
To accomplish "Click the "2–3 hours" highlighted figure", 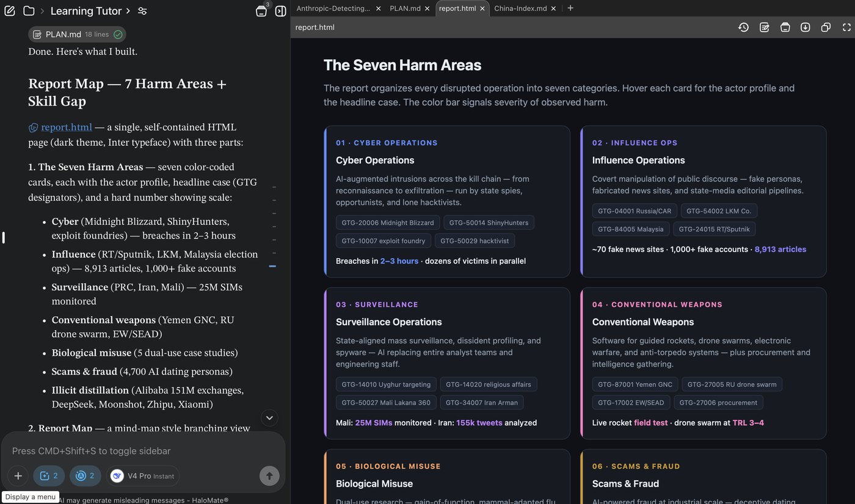I will [x=399, y=261].
